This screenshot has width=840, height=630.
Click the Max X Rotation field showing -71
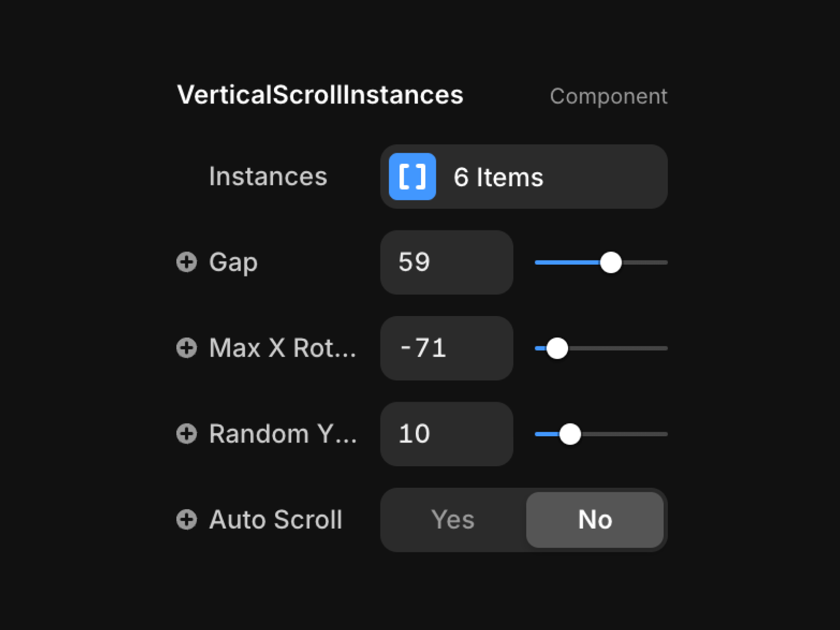pos(447,348)
